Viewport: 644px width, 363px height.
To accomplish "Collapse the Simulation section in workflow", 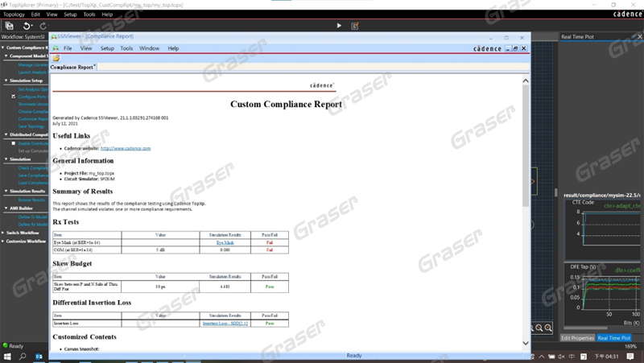I will pos(6,159).
